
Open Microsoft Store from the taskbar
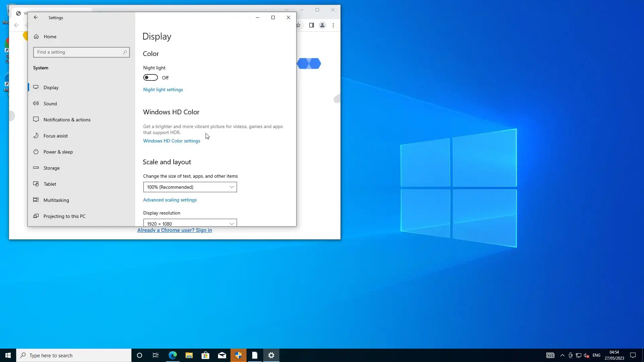[x=206, y=355]
